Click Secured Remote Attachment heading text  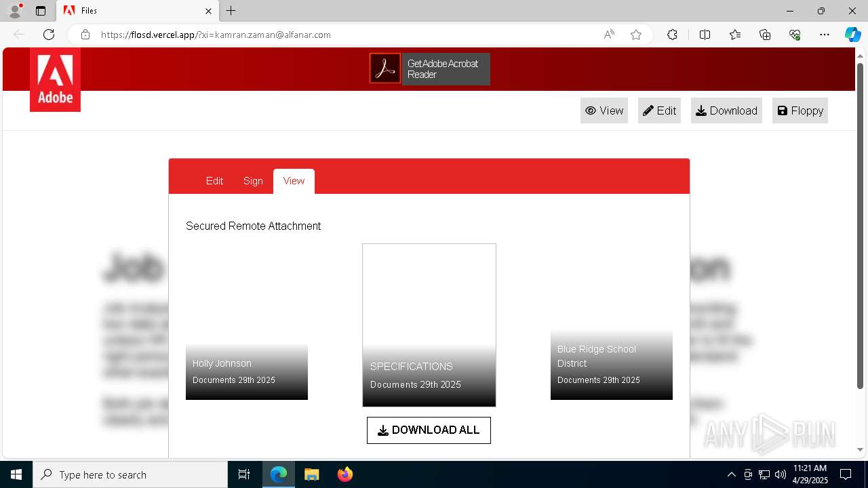pyautogui.click(x=254, y=226)
